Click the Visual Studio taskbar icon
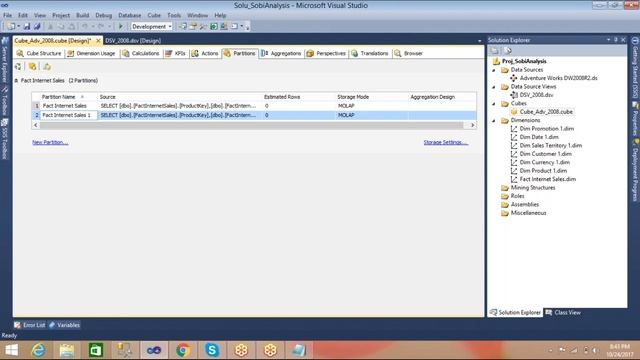The width and height of the screenshot is (640, 360). point(154,350)
